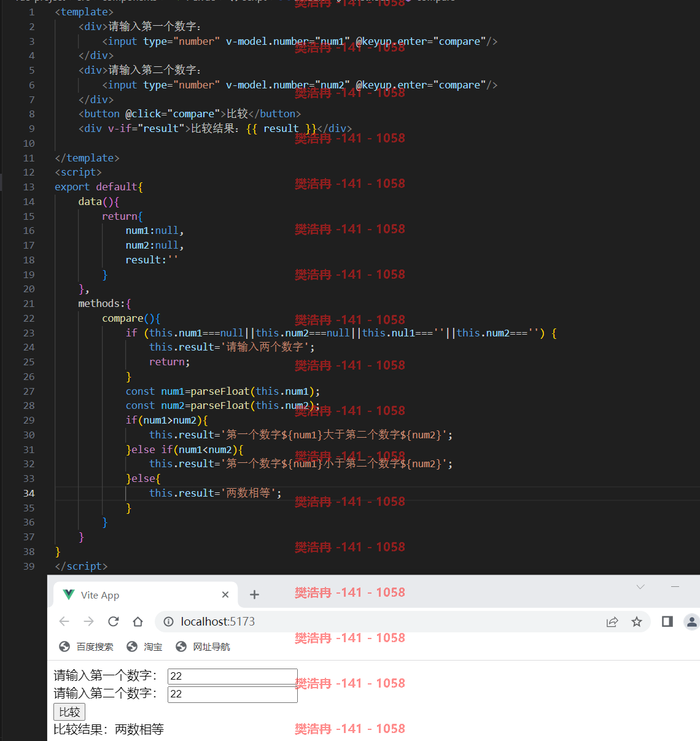The image size is (700, 741).
Task: Click the 'num1:null,' code line
Action: (x=155, y=230)
